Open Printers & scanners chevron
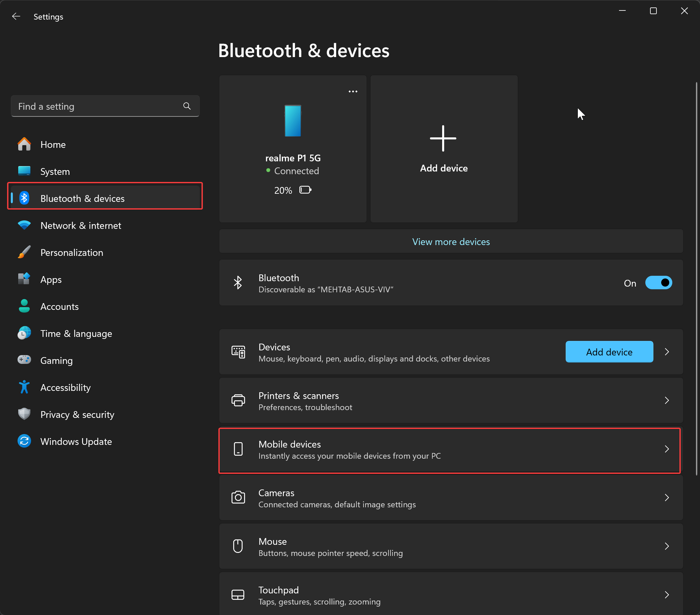The height and width of the screenshot is (615, 700). point(667,400)
